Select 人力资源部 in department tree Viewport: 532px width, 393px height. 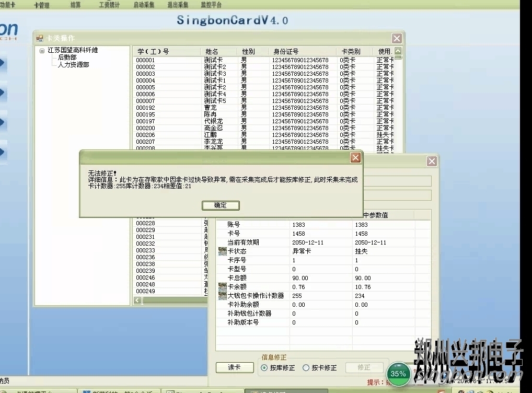click(x=73, y=64)
